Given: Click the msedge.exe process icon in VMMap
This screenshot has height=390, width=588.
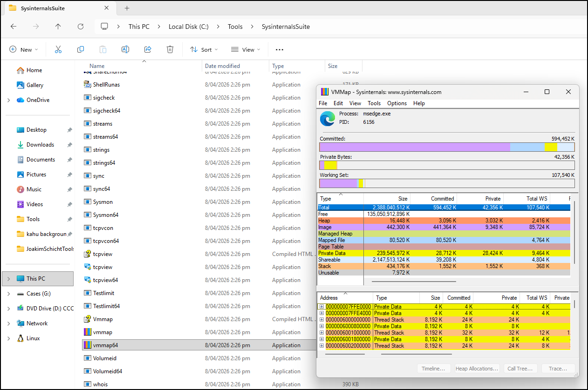Looking at the screenshot, I should (328, 118).
